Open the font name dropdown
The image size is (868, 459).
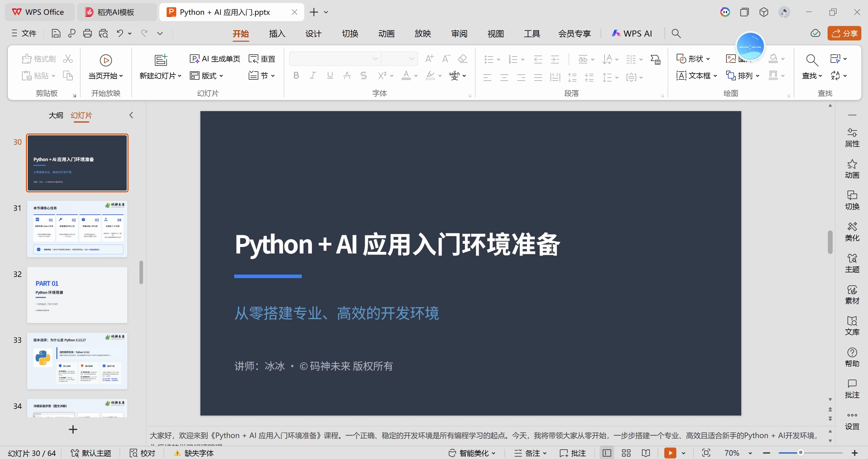coord(375,59)
